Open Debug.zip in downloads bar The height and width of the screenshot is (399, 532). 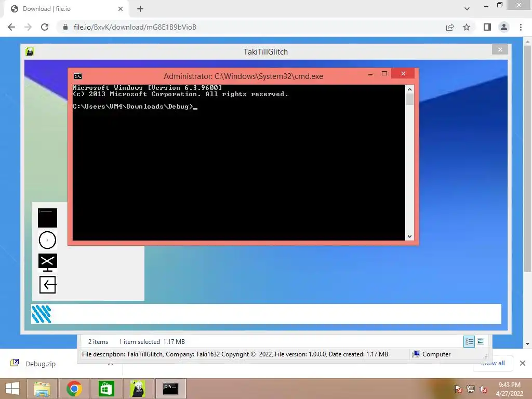pyautogui.click(x=41, y=364)
